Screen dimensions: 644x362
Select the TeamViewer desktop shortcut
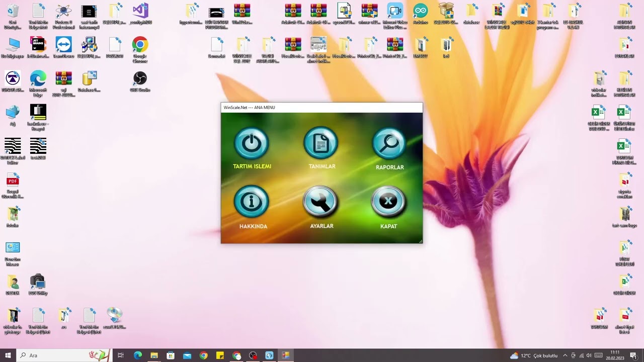(x=63, y=47)
